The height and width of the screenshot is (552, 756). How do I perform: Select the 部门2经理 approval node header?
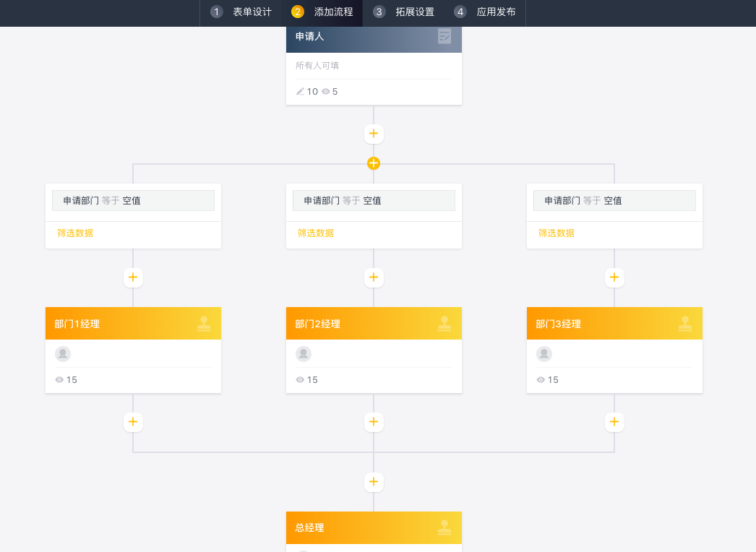[374, 324]
